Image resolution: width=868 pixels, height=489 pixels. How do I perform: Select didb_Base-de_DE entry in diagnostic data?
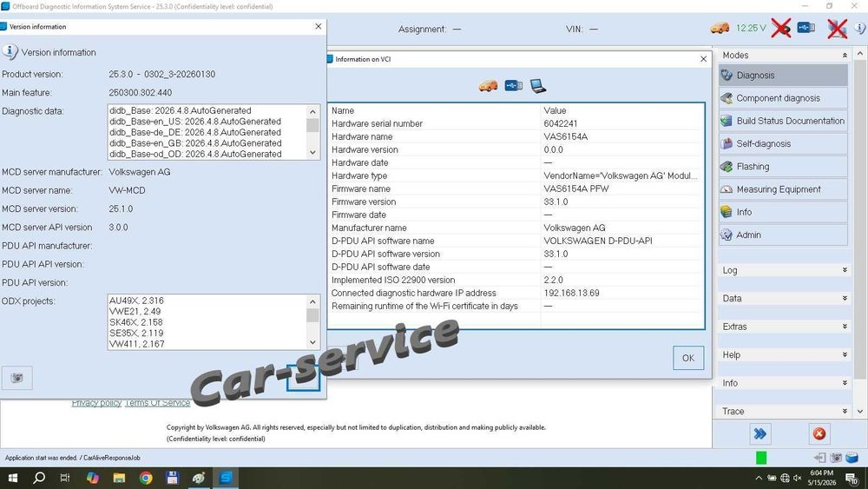[x=194, y=132]
